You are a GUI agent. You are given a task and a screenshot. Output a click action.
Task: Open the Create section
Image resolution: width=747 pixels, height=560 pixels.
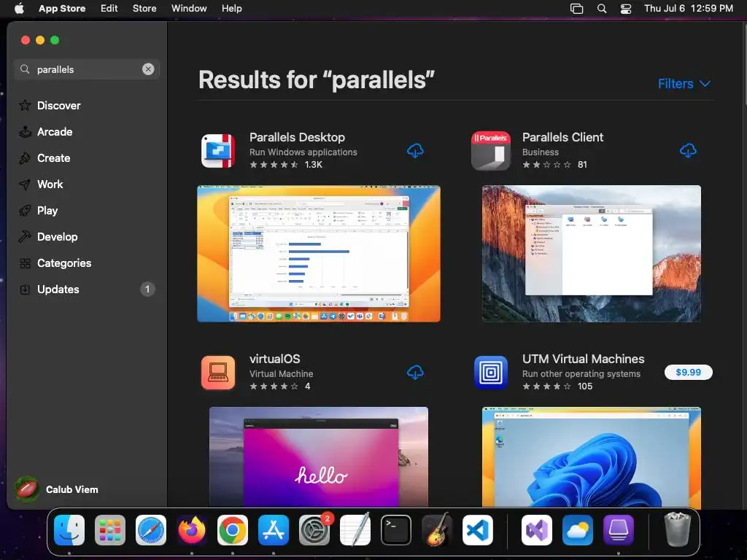[x=87, y=157]
